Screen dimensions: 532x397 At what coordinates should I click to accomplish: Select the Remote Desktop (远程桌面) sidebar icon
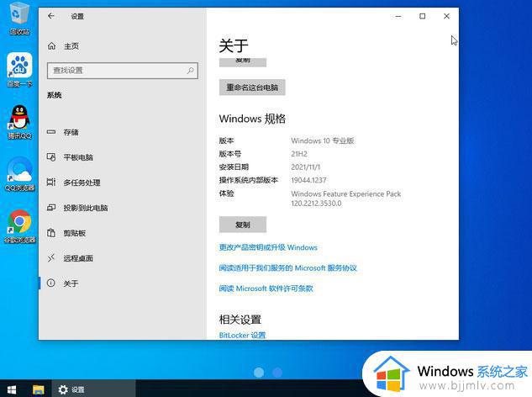[51, 258]
